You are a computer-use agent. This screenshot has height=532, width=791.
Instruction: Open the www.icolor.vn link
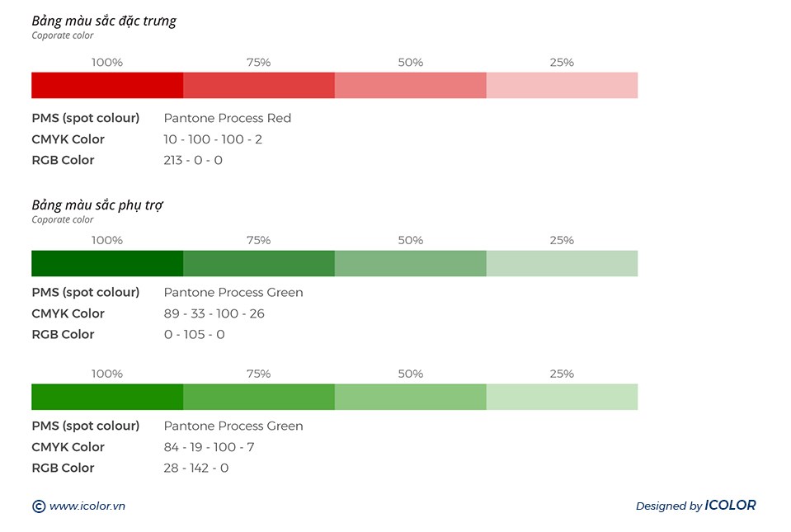87,506
